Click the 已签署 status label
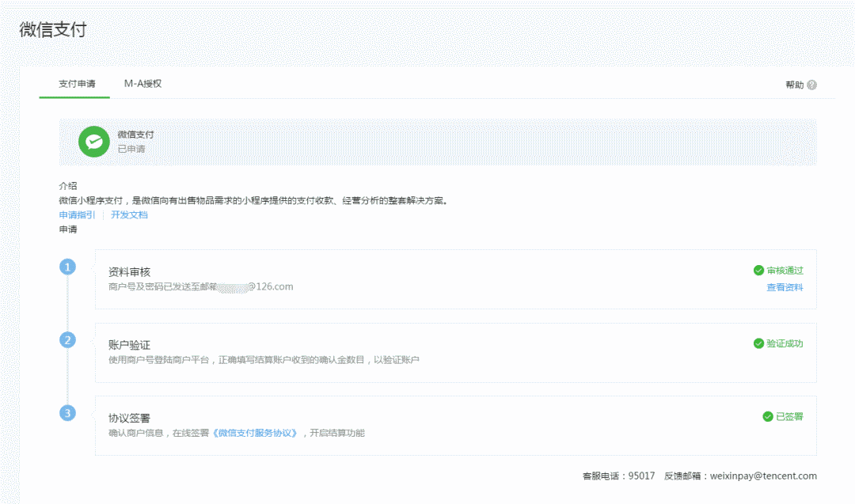Viewport: 855px width, 504px height. [x=789, y=416]
